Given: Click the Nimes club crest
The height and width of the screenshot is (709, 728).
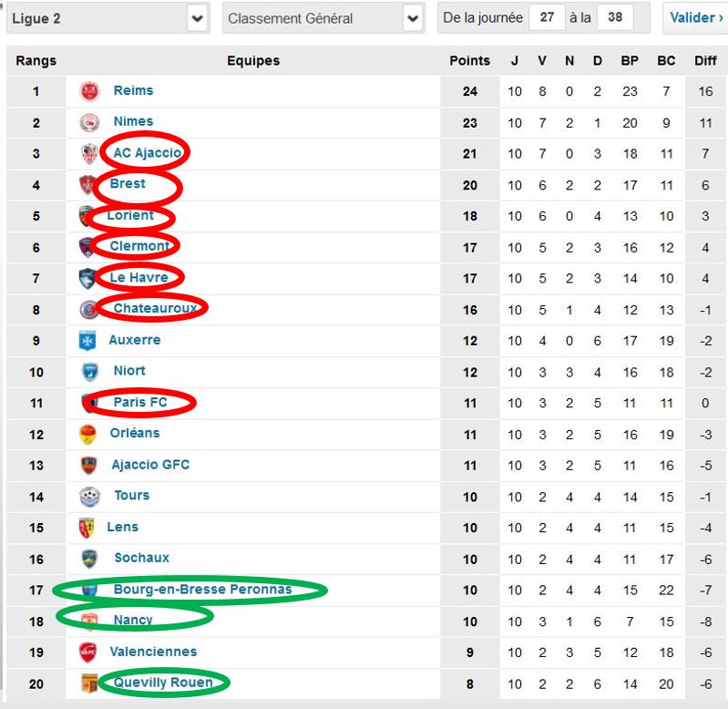Looking at the screenshot, I should tap(89, 123).
